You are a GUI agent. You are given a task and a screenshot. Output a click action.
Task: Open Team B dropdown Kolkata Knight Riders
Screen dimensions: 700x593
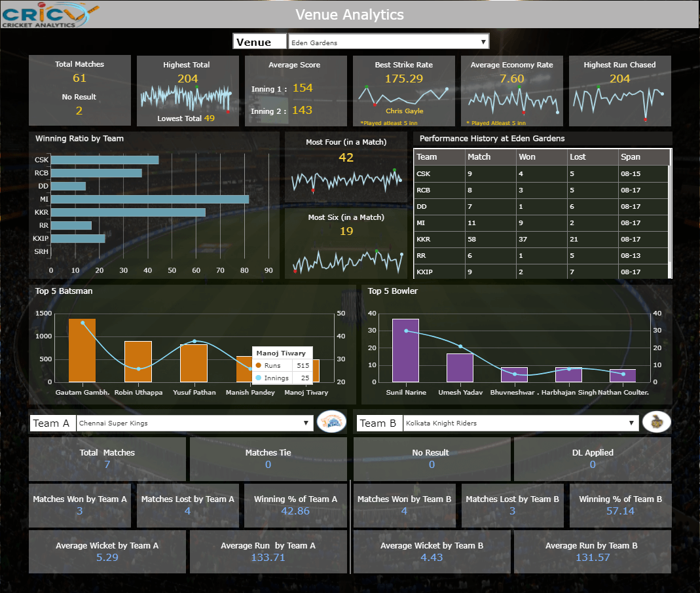click(x=521, y=423)
